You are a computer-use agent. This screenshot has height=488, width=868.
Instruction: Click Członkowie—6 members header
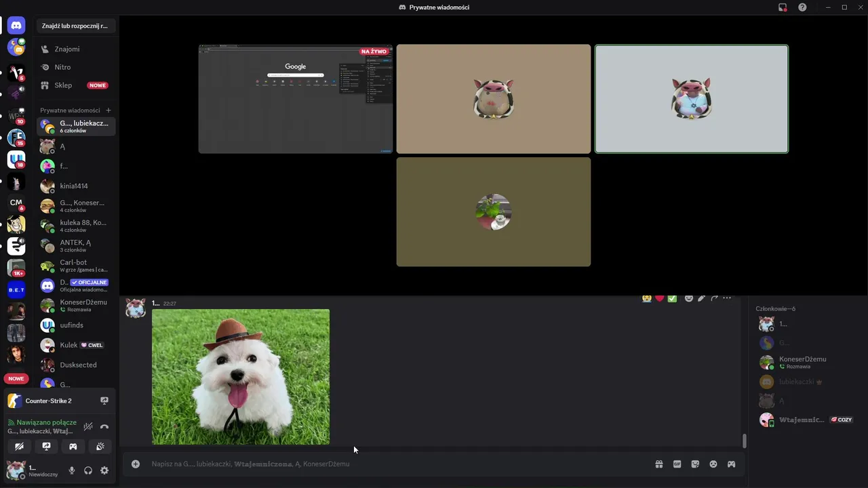775,308
